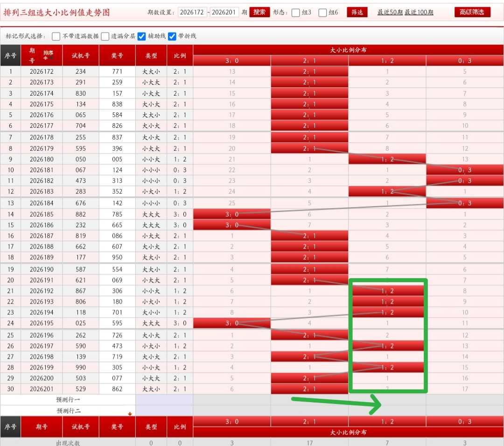Open the 最近100期 link
Image resolution: width=504 pixels, height=446 pixels.
coord(419,12)
